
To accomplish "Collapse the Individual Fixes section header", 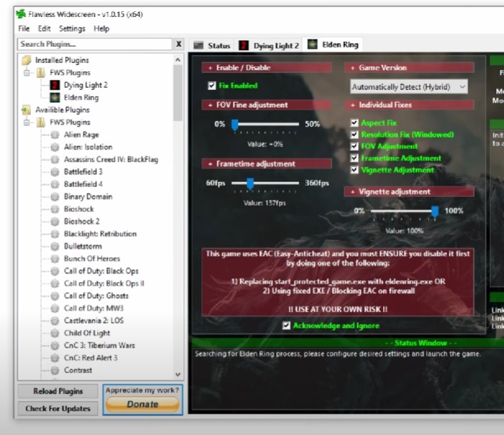I will pos(409,105).
